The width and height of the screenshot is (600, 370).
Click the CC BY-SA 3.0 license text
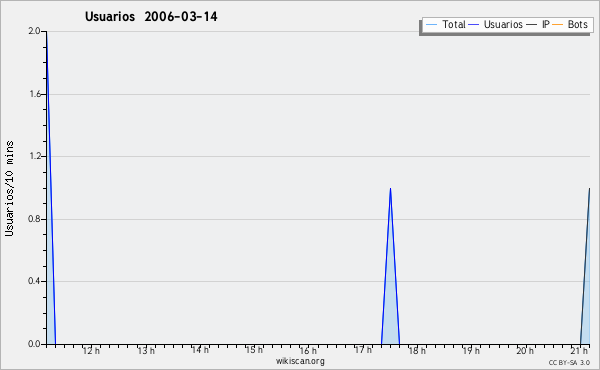point(569,362)
